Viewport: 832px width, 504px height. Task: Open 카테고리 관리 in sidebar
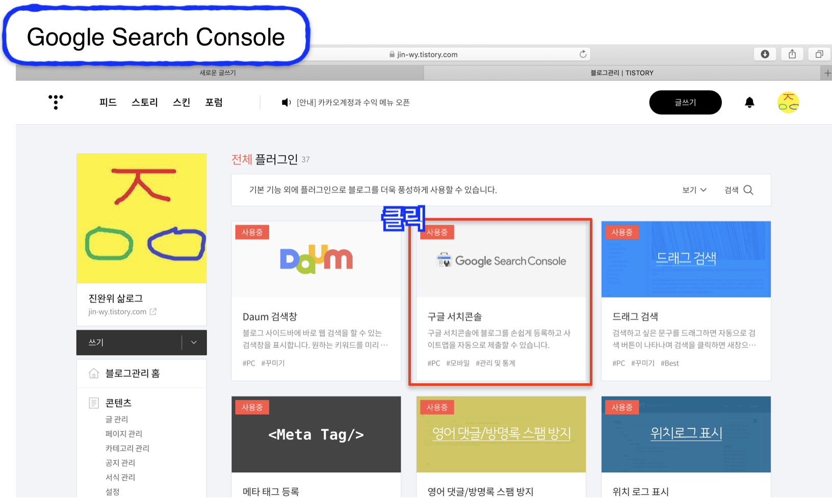click(127, 448)
